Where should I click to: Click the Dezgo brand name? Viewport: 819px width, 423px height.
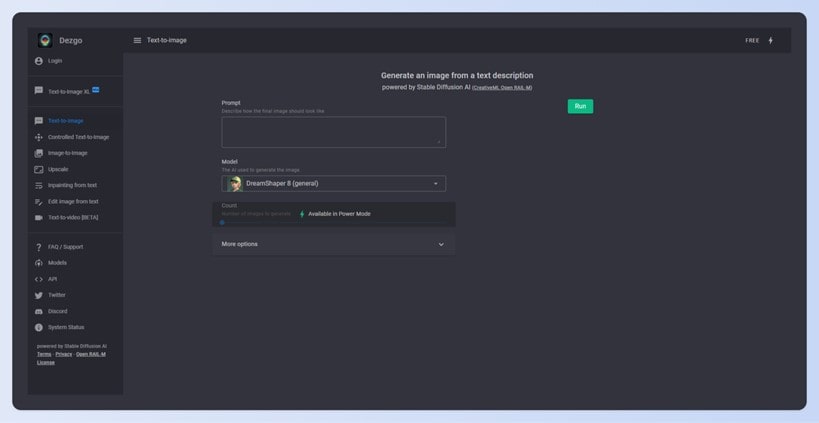coord(71,41)
